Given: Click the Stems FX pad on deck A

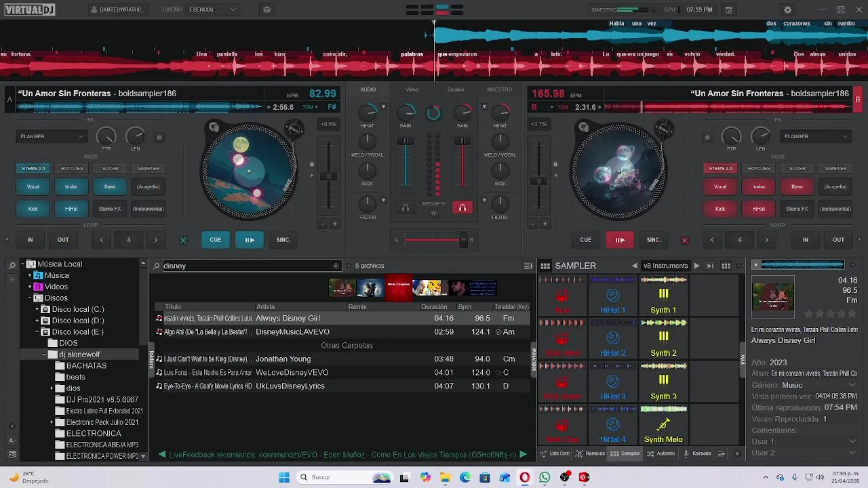Looking at the screenshot, I should 110,209.
